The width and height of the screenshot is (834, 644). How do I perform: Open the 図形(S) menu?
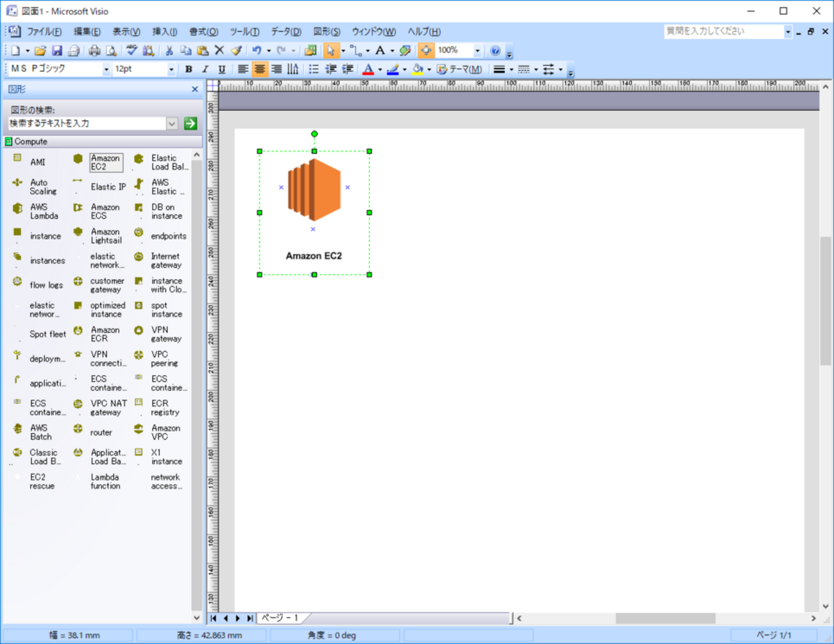(x=327, y=31)
